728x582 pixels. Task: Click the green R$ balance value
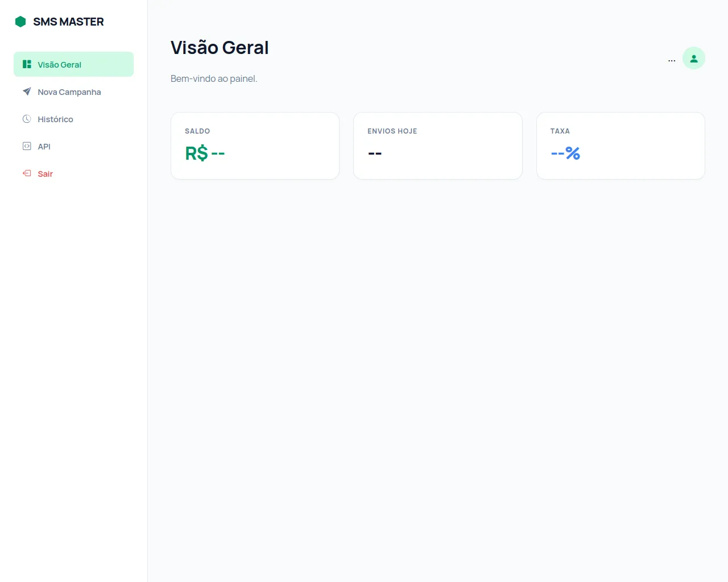tap(205, 153)
